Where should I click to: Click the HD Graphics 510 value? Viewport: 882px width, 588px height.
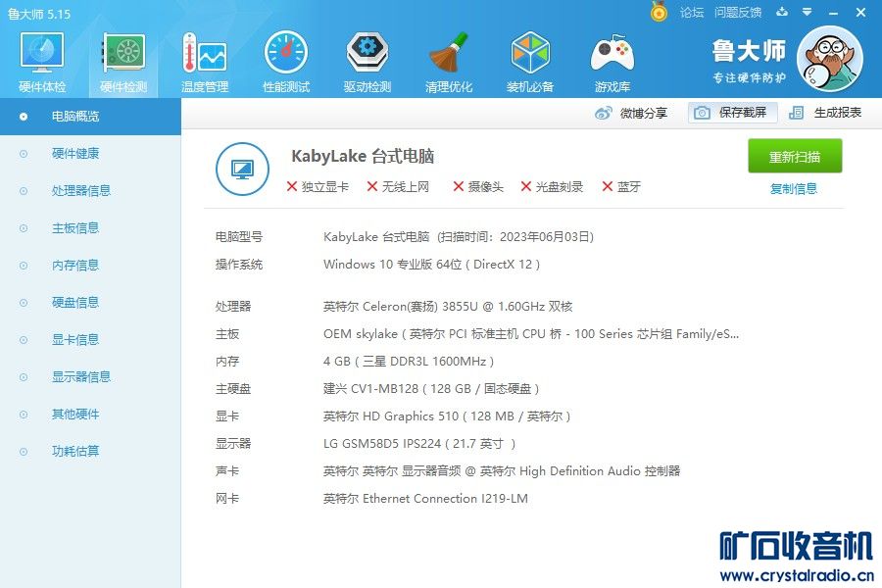point(447,416)
